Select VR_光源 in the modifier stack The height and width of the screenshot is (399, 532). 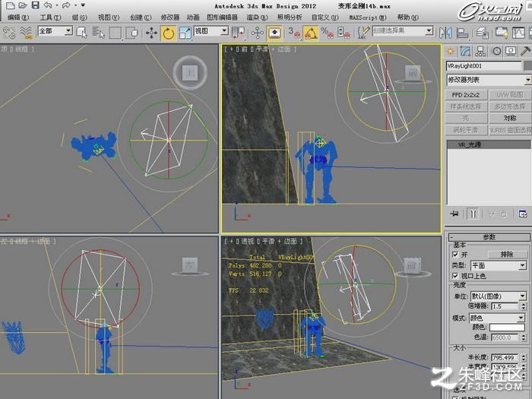489,144
